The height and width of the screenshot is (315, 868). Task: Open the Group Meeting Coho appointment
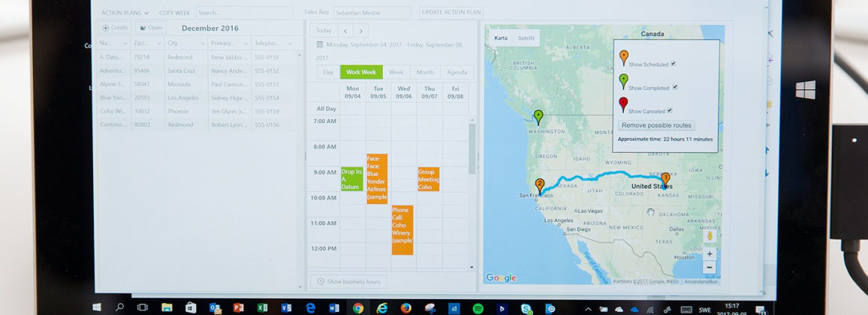coord(429,179)
